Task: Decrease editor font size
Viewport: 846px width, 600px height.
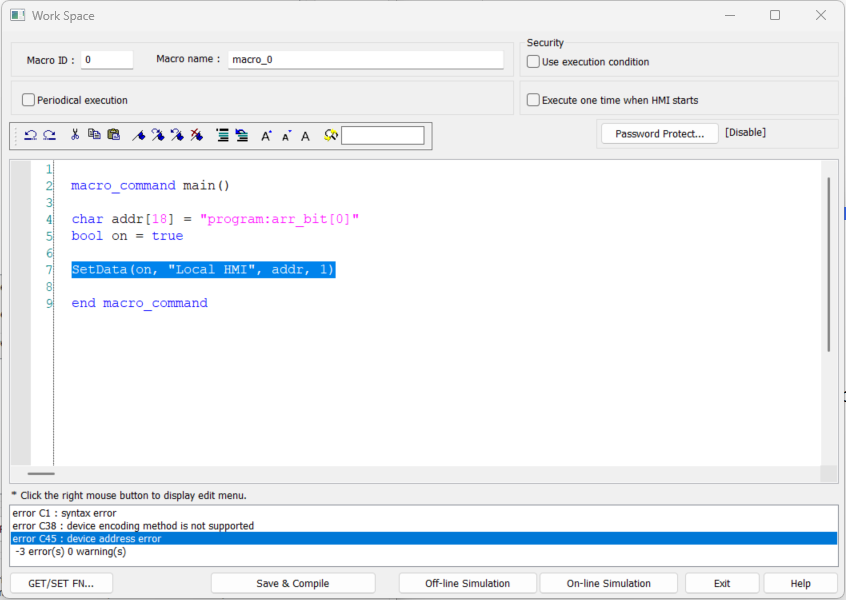Action: tap(286, 136)
